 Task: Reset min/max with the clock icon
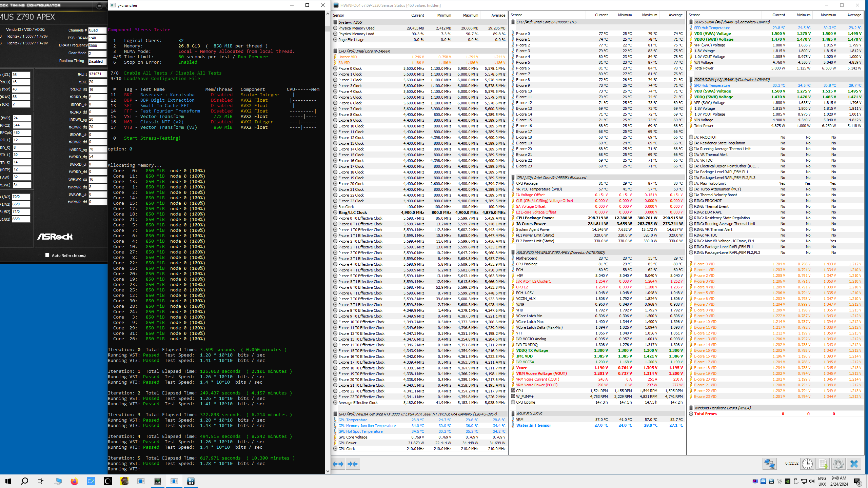(x=807, y=464)
